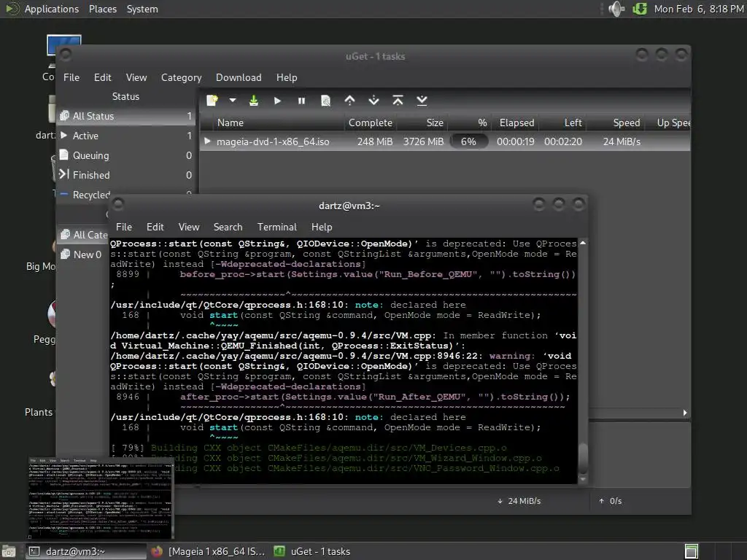Click the New Download icon in uGet toolbar

click(x=212, y=101)
